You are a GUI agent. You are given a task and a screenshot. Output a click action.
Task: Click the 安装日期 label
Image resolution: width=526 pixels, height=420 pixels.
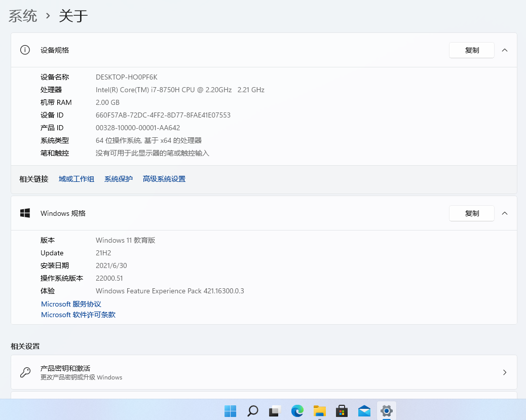click(55, 265)
